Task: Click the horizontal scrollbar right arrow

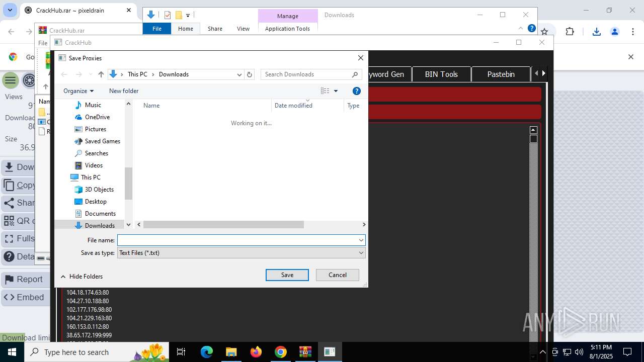Action: tap(364, 225)
